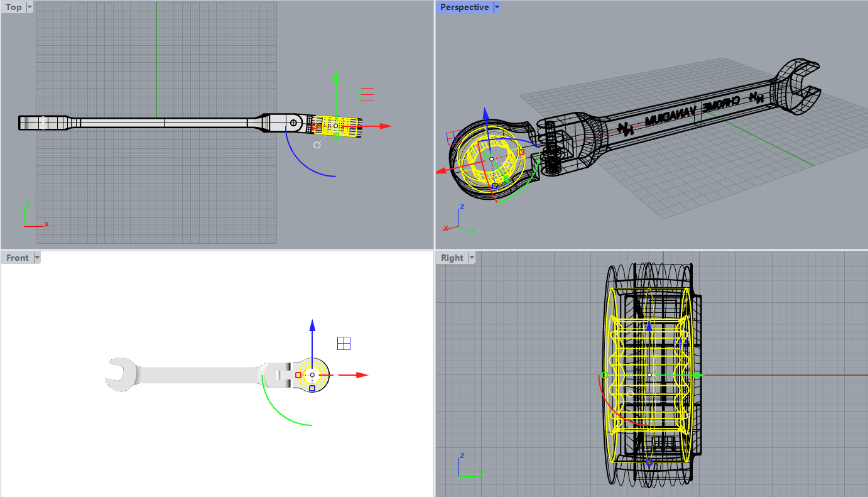Click the red X-axis gumball arrow in Top view

[x=384, y=126]
